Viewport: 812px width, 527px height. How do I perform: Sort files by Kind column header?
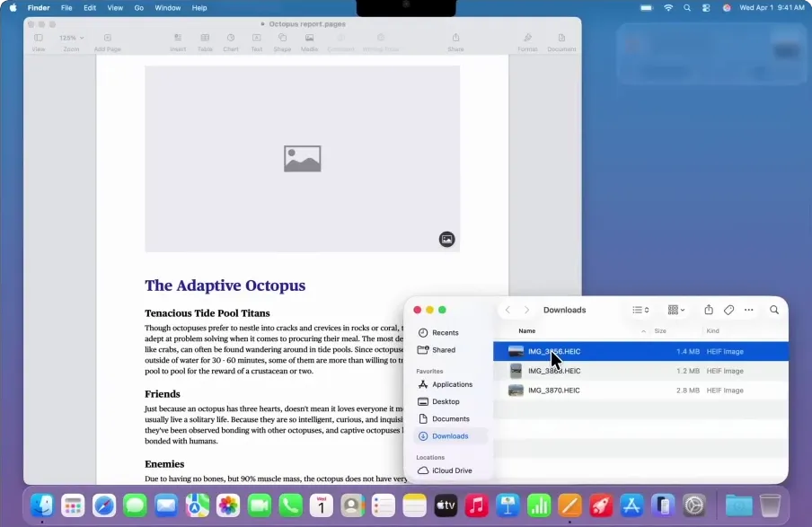coord(712,330)
